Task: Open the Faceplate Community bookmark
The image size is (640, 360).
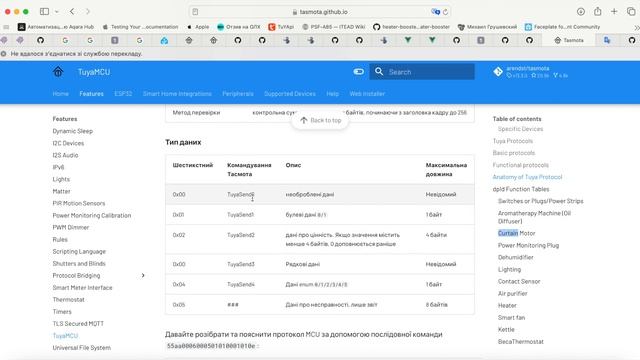Action: [562, 27]
